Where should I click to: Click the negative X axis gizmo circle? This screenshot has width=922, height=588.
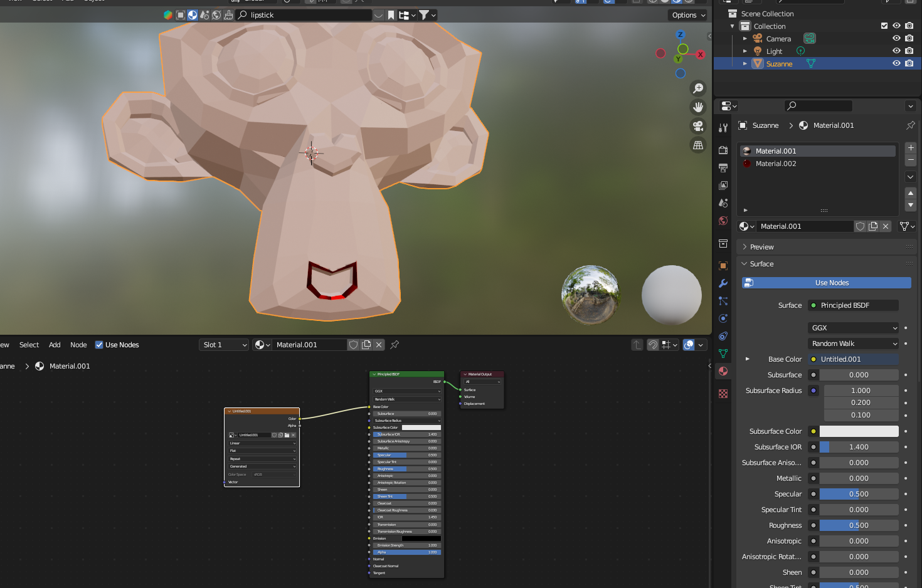pyautogui.click(x=660, y=53)
